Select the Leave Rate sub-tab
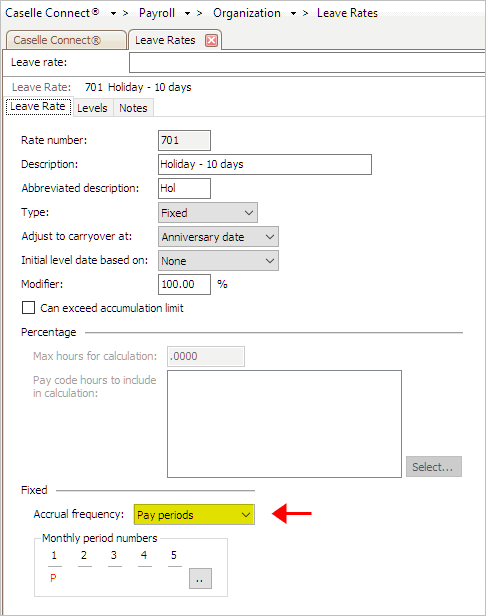The image size is (486, 616). 38,107
